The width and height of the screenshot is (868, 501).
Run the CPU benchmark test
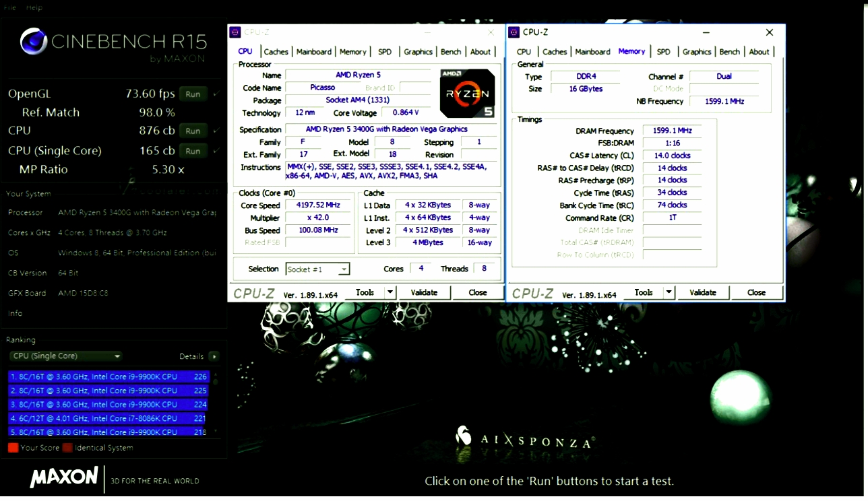[x=193, y=131]
